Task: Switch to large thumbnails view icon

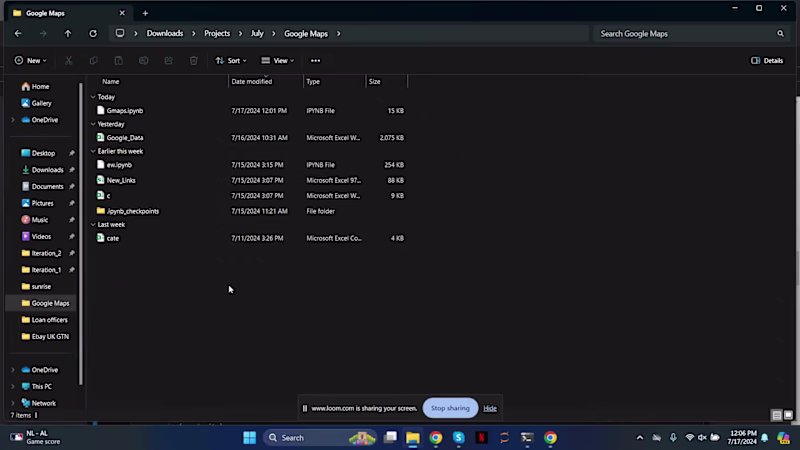Action: pyautogui.click(x=788, y=415)
